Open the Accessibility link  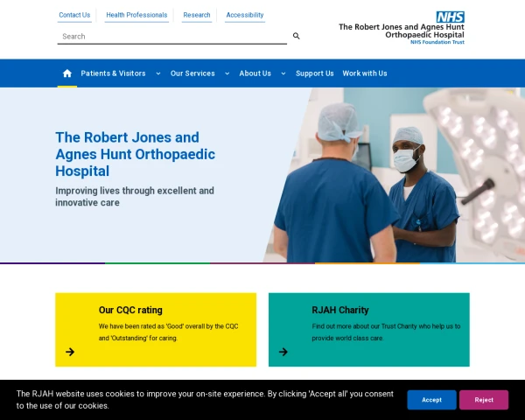click(245, 15)
